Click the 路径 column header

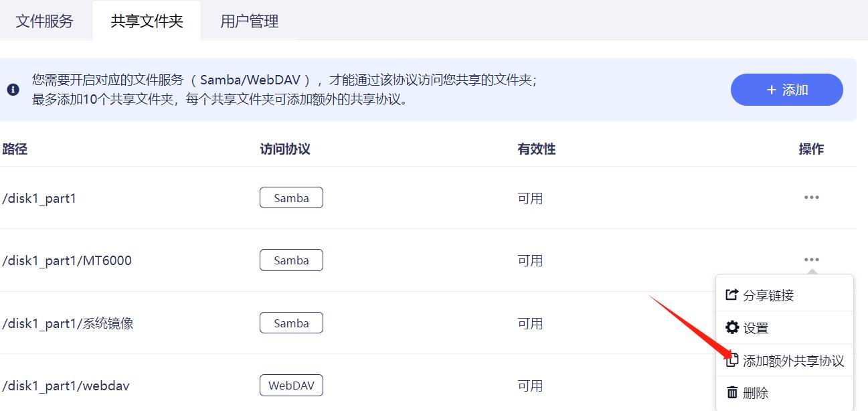[15, 149]
